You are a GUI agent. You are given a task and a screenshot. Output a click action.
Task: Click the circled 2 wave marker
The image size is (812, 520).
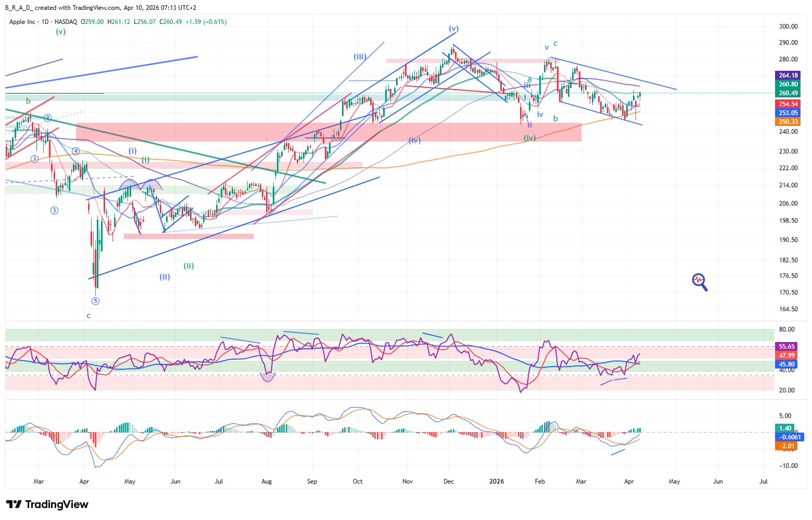tap(47, 118)
